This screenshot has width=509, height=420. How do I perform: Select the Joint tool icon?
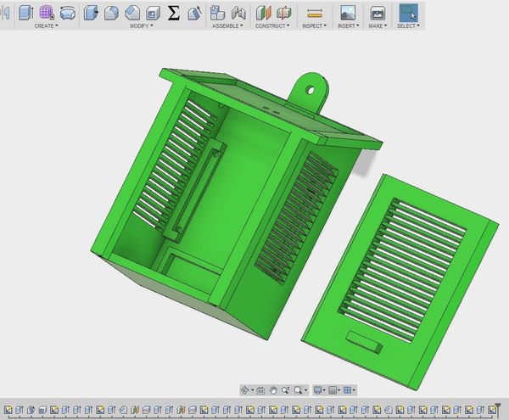(238, 13)
